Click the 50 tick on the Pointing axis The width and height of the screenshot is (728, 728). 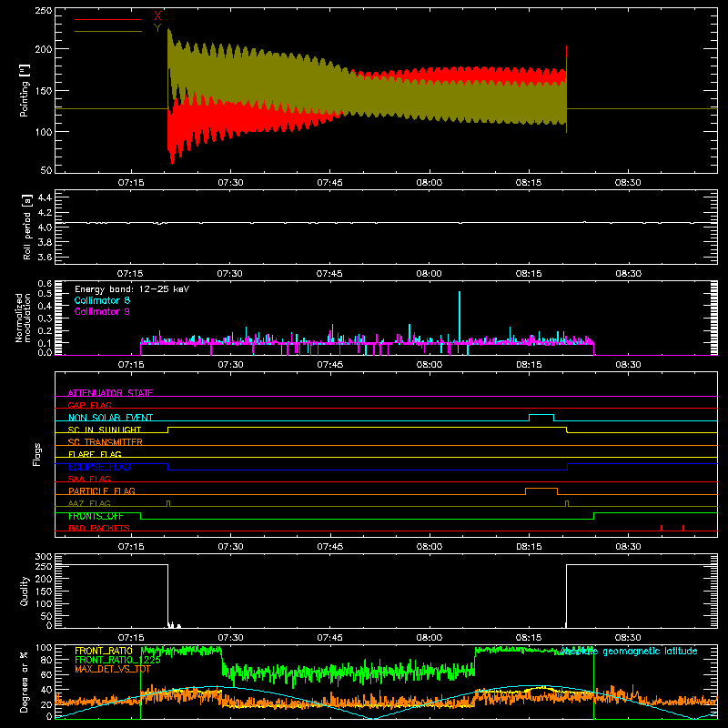(x=46, y=170)
